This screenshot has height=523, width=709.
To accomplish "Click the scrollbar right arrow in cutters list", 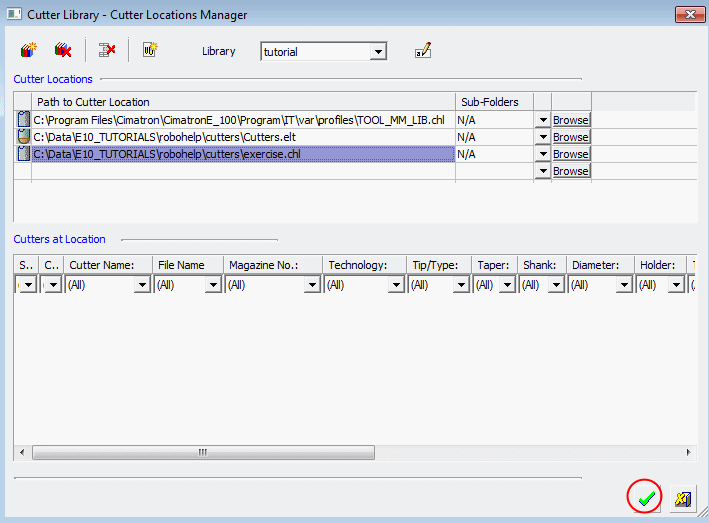I will pyautogui.click(x=688, y=452).
